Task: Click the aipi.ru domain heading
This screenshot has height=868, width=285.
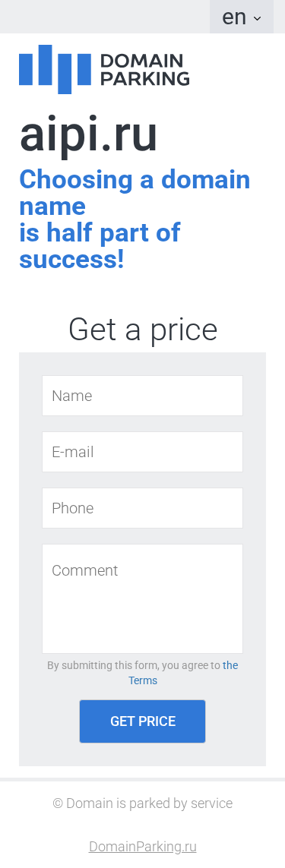Action: point(89,134)
